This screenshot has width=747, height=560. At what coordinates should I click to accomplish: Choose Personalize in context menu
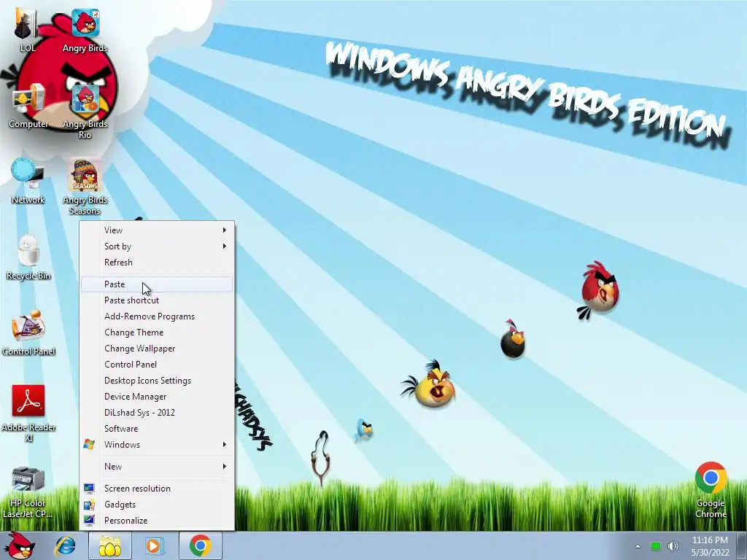157,521
